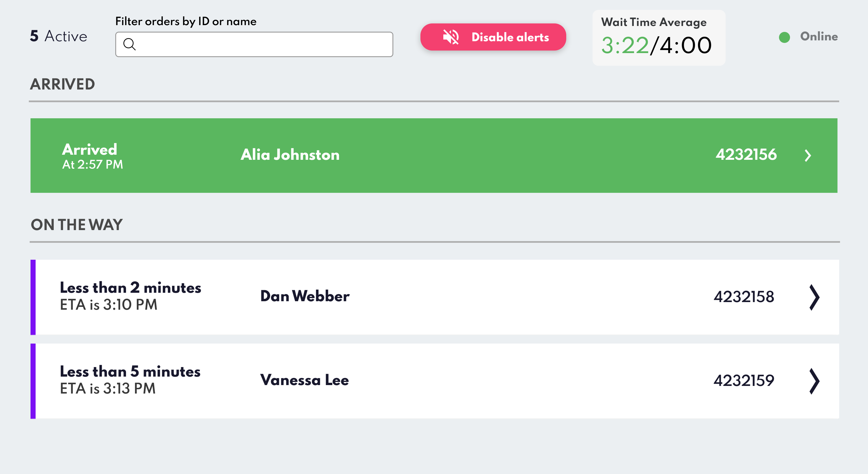Click the purple bar on Dan Webber's row
The width and height of the screenshot is (868, 474).
(x=33, y=297)
